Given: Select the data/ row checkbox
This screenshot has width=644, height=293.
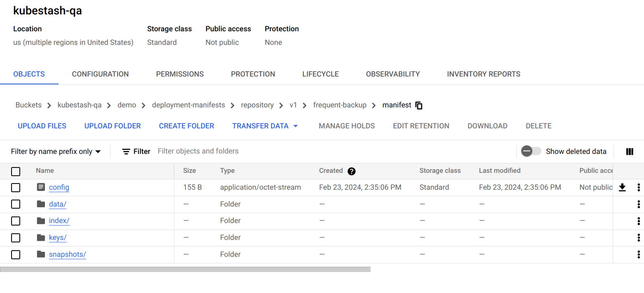Looking at the screenshot, I should 16,204.
